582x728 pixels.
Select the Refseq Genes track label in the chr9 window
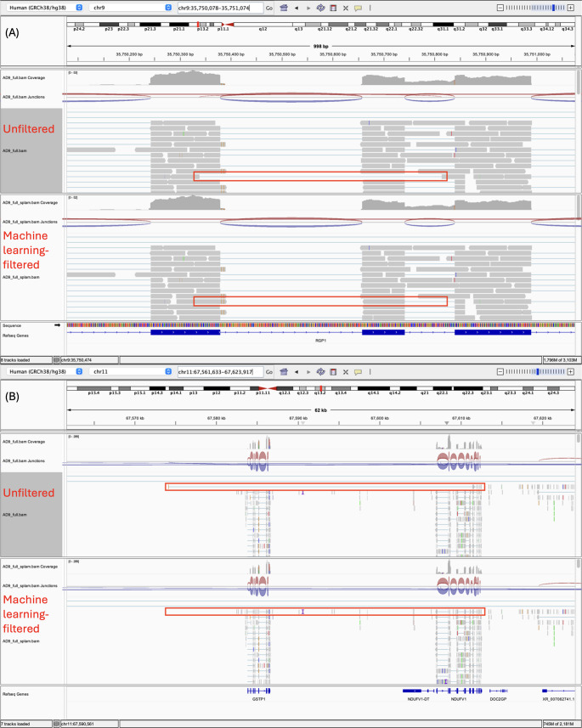click(x=16, y=336)
